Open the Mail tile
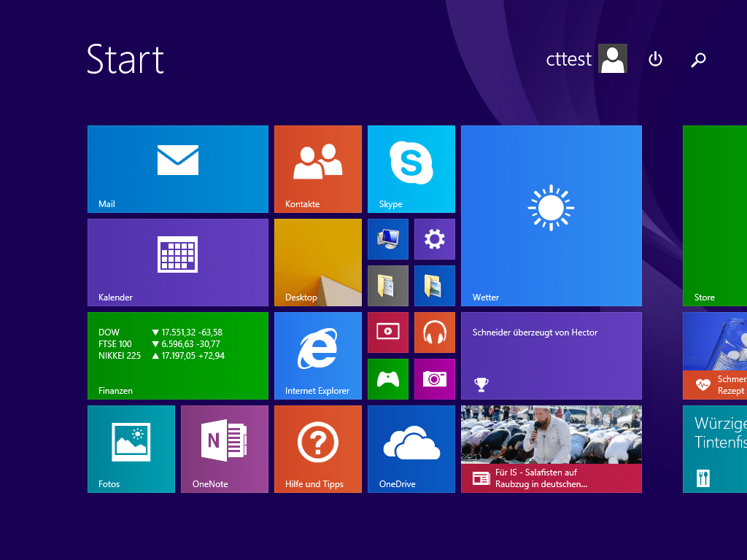The image size is (747, 560). 177,168
